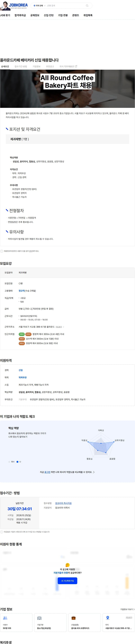Click the 6호선 badge beside 망원역

point(22,343)
